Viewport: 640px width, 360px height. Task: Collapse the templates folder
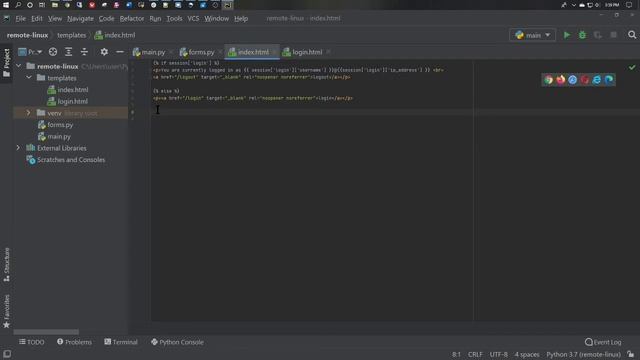coord(29,78)
